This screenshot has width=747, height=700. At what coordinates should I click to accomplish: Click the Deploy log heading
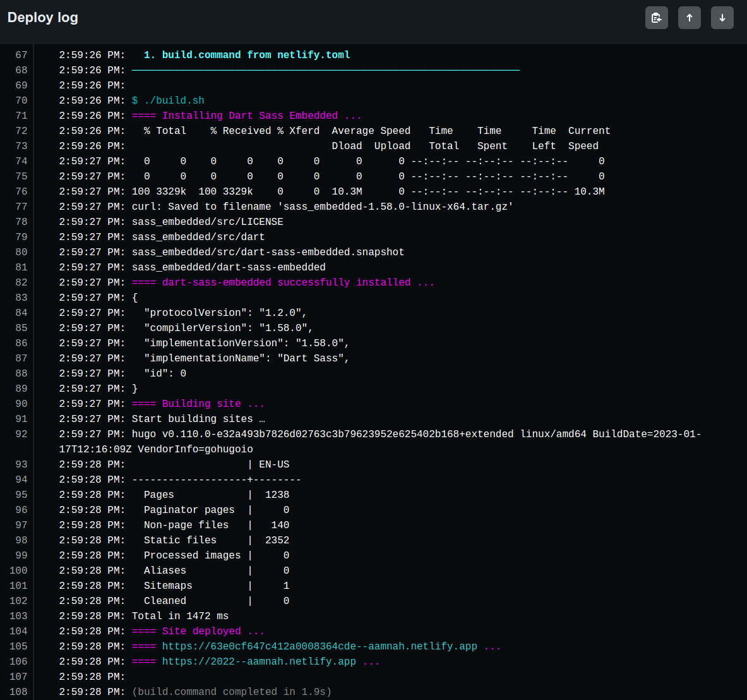tap(42, 17)
